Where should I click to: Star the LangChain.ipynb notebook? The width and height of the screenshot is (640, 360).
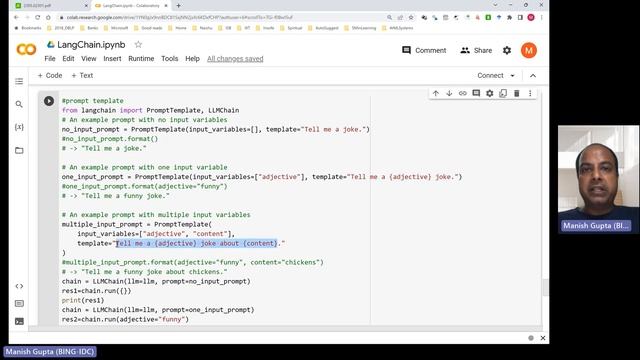[x=138, y=44]
